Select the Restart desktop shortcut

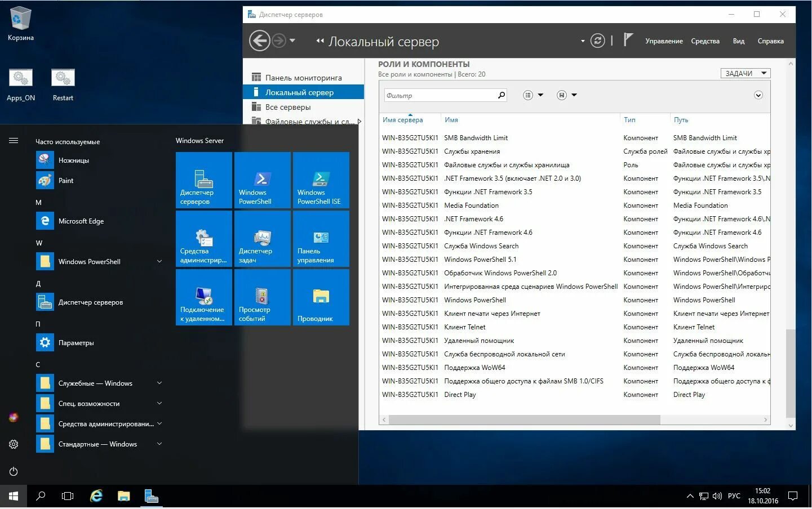click(x=63, y=85)
